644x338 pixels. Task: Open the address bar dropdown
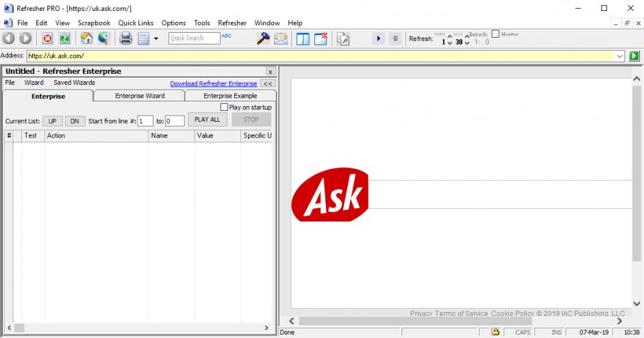[x=620, y=56]
